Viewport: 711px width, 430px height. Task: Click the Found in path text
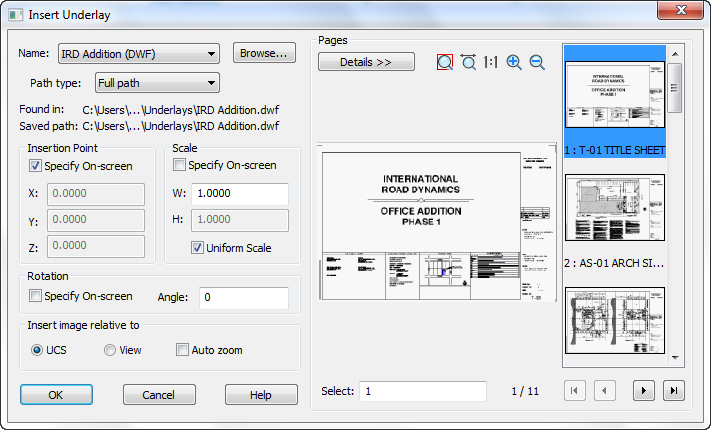[x=180, y=110]
